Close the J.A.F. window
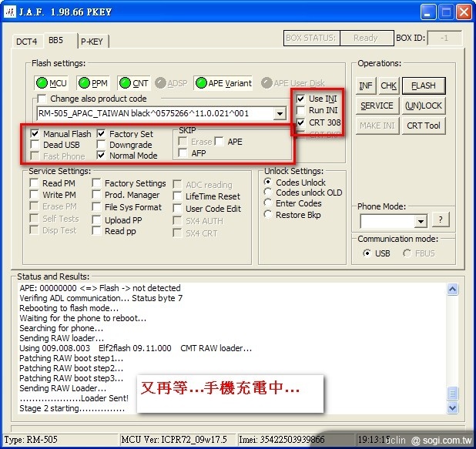Viewport: 476px width, 449px height. tap(464, 12)
